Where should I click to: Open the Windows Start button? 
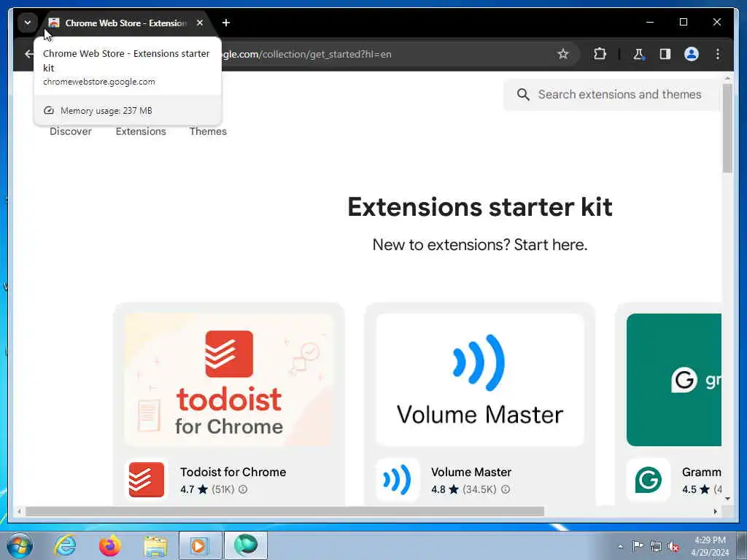(19, 545)
